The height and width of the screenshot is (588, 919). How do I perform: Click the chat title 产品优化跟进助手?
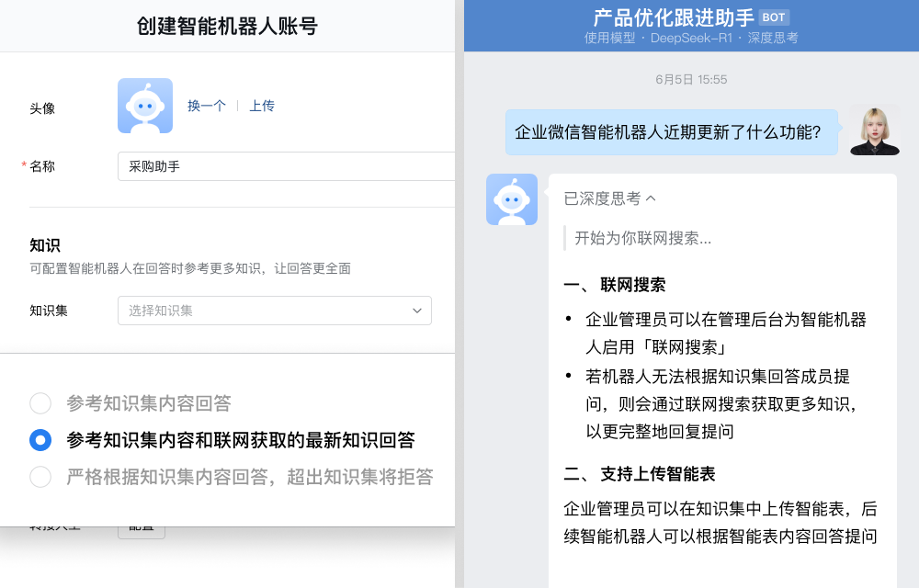674,17
